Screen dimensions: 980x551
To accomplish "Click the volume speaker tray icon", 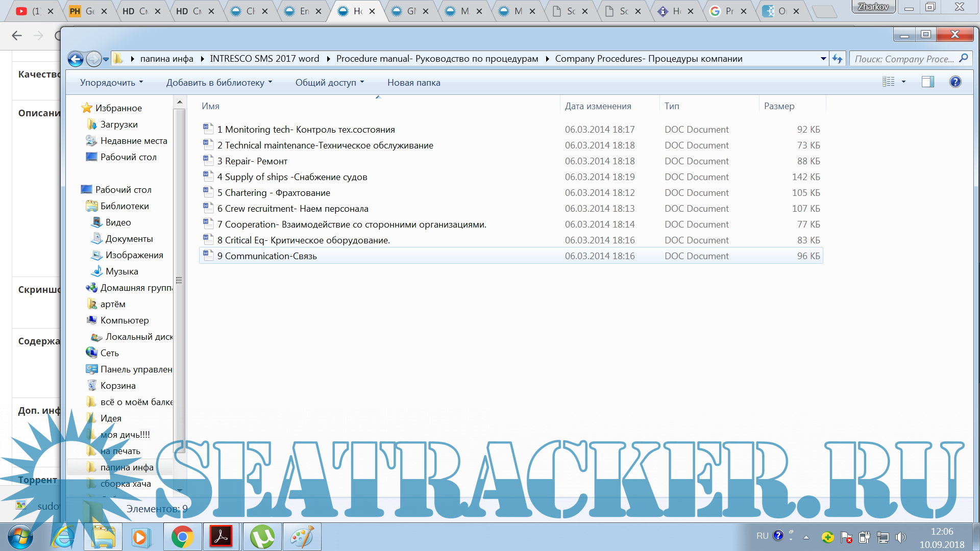I will (x=900, y=537).
